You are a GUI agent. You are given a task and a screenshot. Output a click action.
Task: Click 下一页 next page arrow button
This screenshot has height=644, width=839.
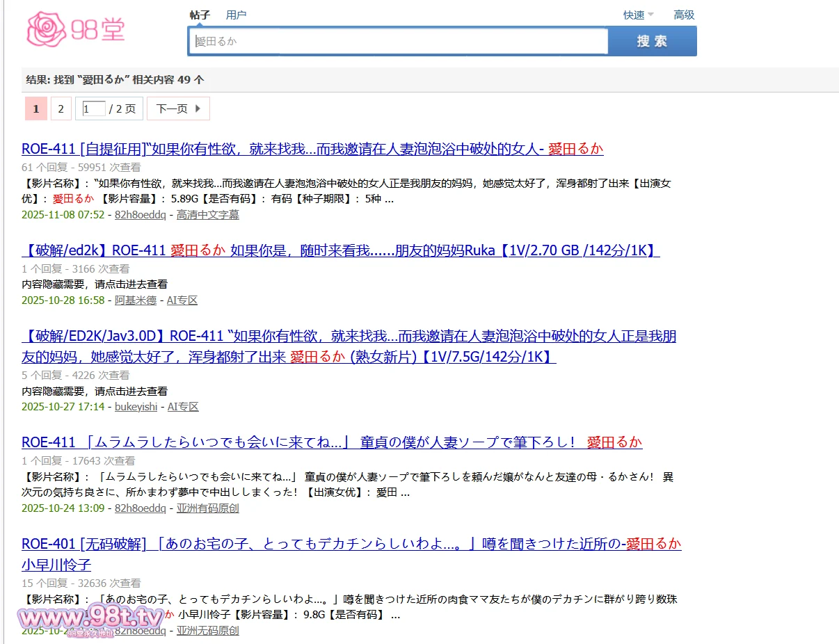pyautogui.click(x=178, y=108)
